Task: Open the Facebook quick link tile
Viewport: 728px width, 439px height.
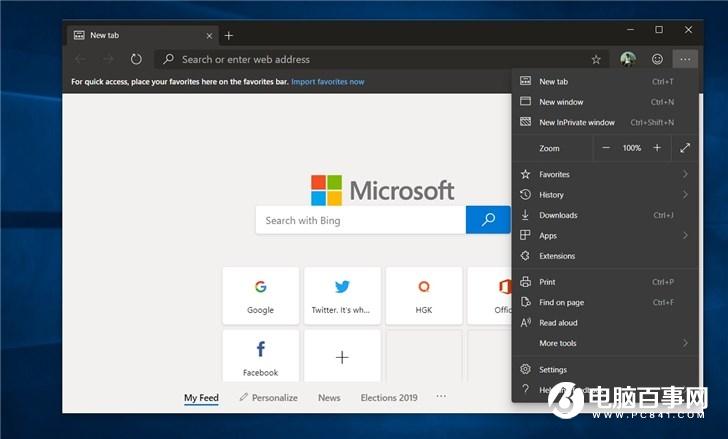Action: 260,356
